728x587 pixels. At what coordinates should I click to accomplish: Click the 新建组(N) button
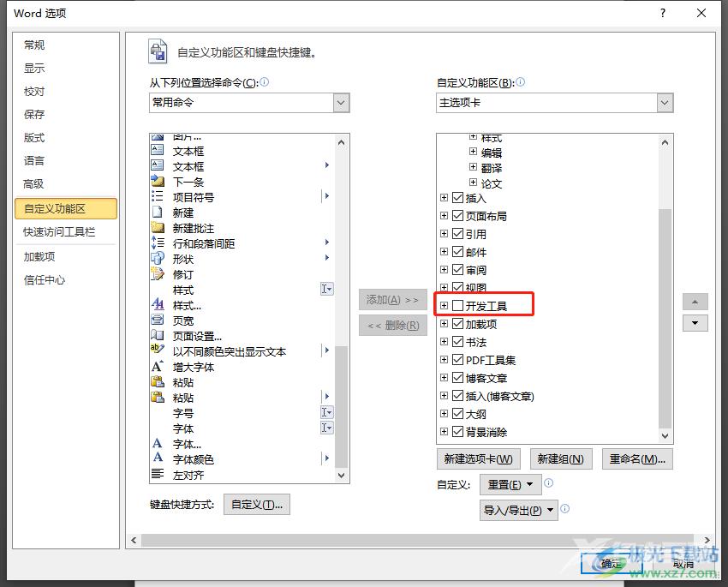pos(561,458)
